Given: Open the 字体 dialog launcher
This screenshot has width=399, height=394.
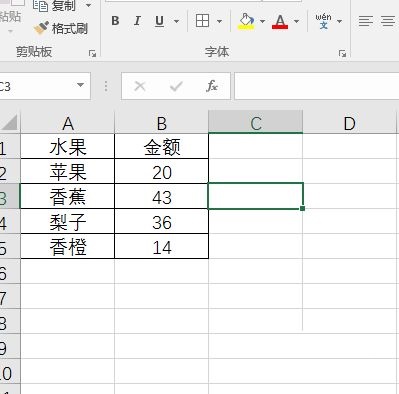Looking at the screenshot, I should point(342,53).
